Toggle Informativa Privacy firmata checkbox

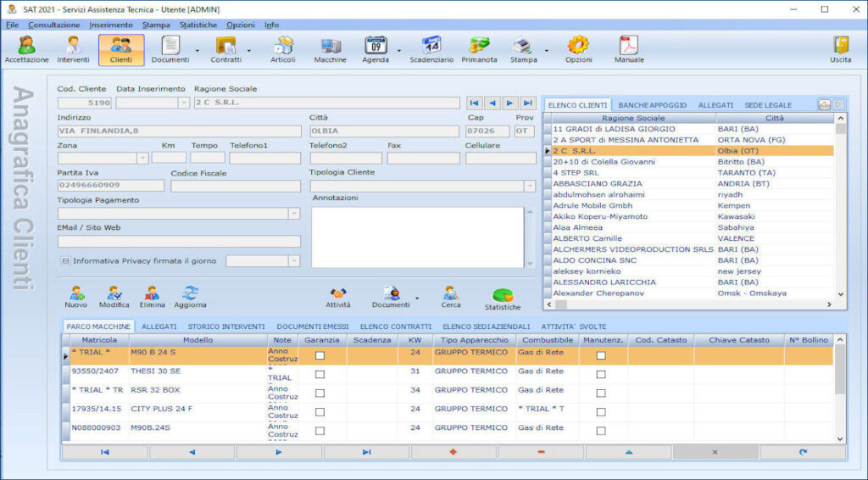tap(66, 260)
